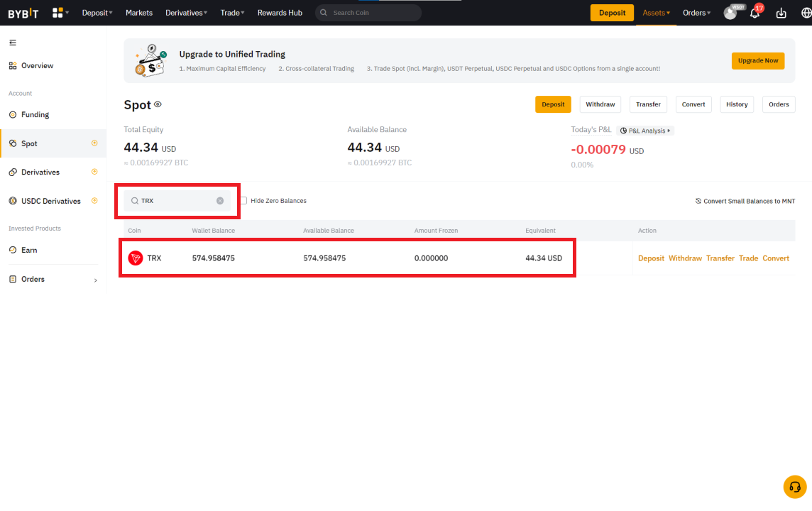812x511 pixels.
Task: Expand the Trade top menu
Action: (x=233, y=13)
